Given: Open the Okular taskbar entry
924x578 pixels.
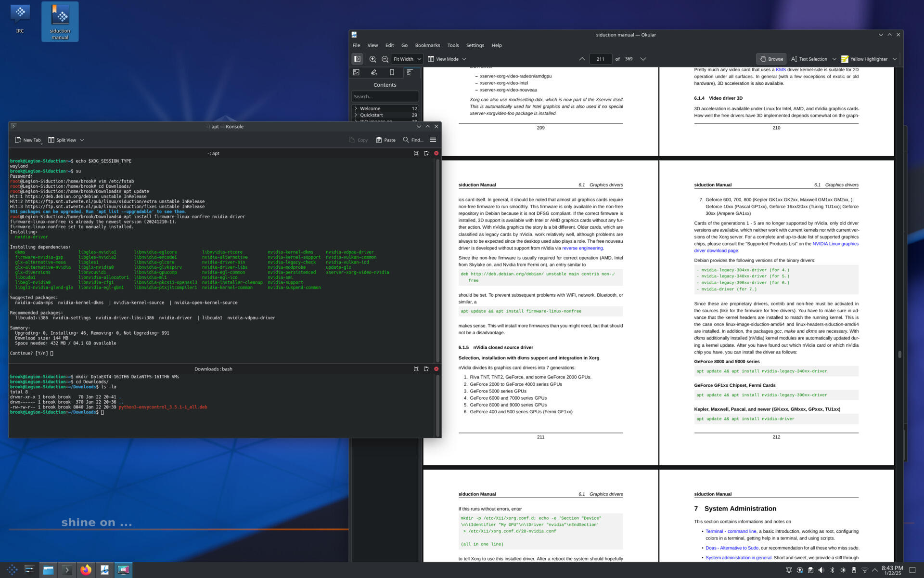Looking at the screenshot, I should (104, 570).
